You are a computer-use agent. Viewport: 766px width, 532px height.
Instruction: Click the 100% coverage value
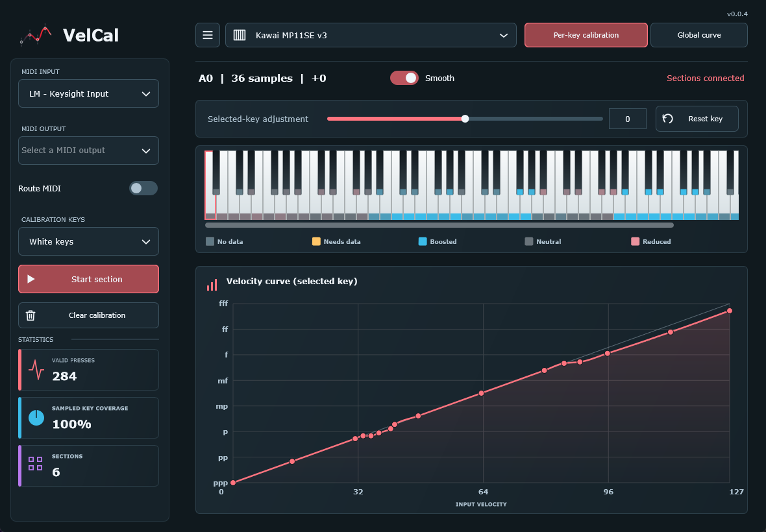tap(72, 424)
